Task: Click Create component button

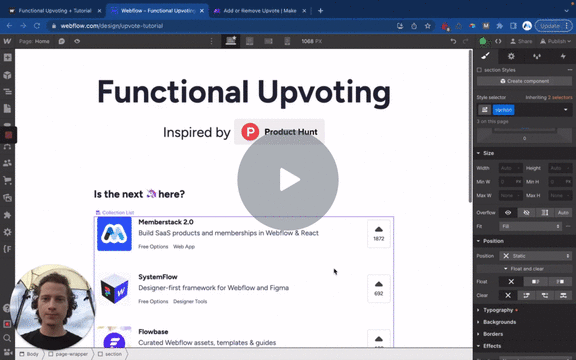Action: pyautogui.click(x=524, y=81)
